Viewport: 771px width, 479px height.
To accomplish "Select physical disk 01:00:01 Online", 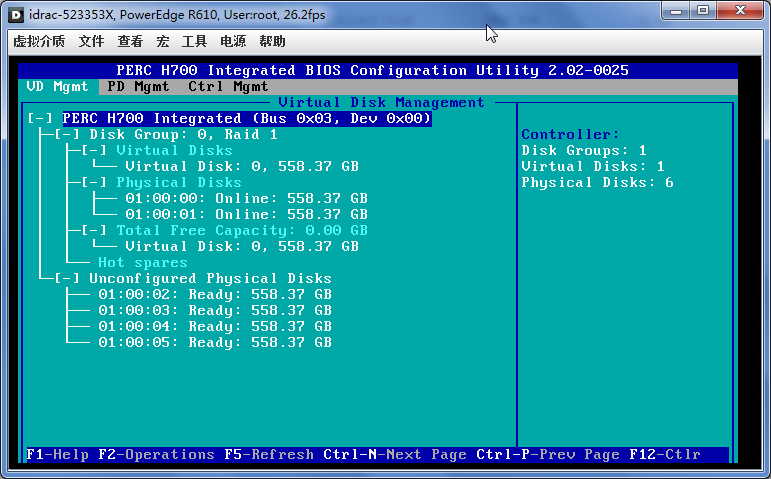I will (246, 214).
